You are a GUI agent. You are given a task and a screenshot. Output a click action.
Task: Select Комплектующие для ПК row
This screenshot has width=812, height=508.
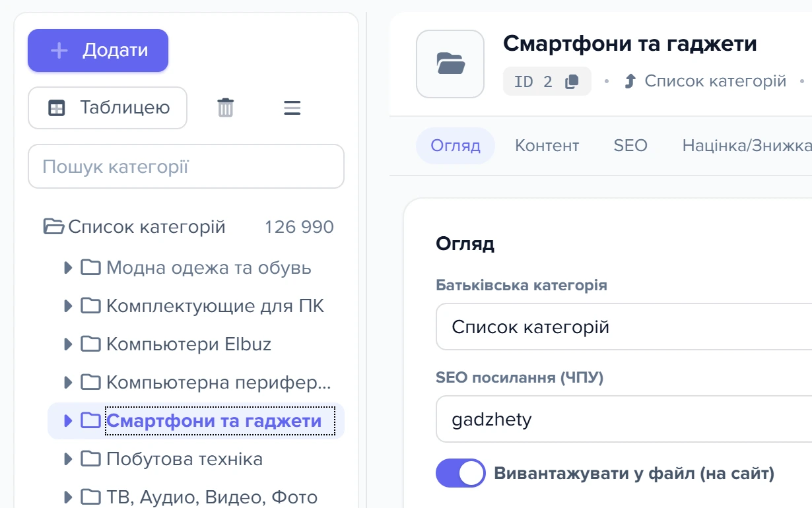point(215,306)
